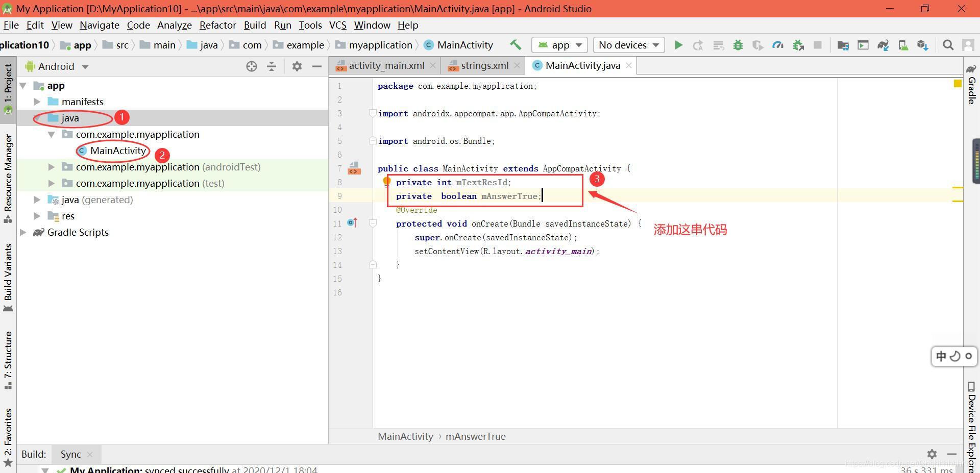Run the app with green play button
Image resolution: width=980 pixels, height=473 pixels.
(x=678, y=45)
